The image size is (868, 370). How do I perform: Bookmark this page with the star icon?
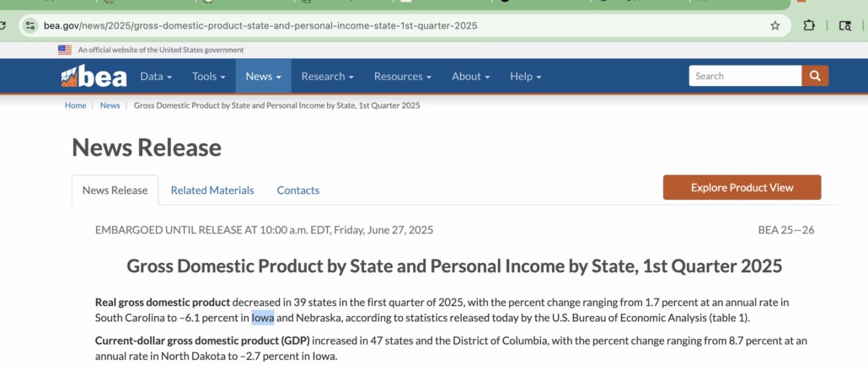pos(775,25)
